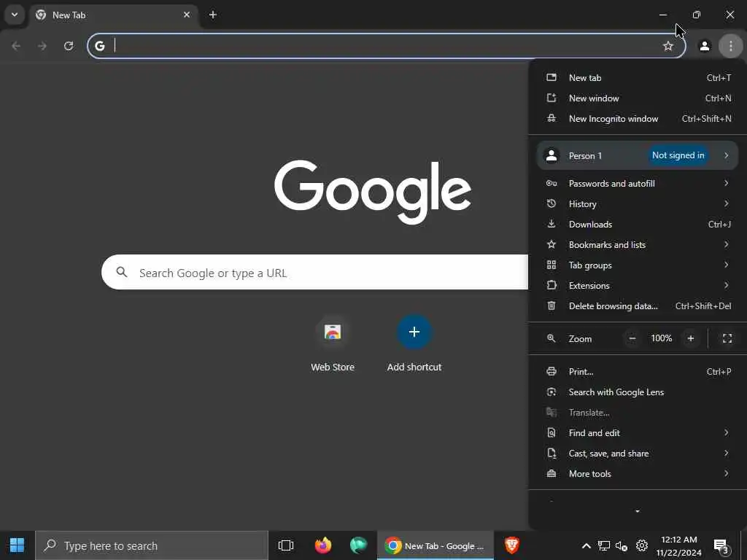The image size is (747, 560).
Task: Expand Cast, save, and share submenu
Action: click(638, 454)
